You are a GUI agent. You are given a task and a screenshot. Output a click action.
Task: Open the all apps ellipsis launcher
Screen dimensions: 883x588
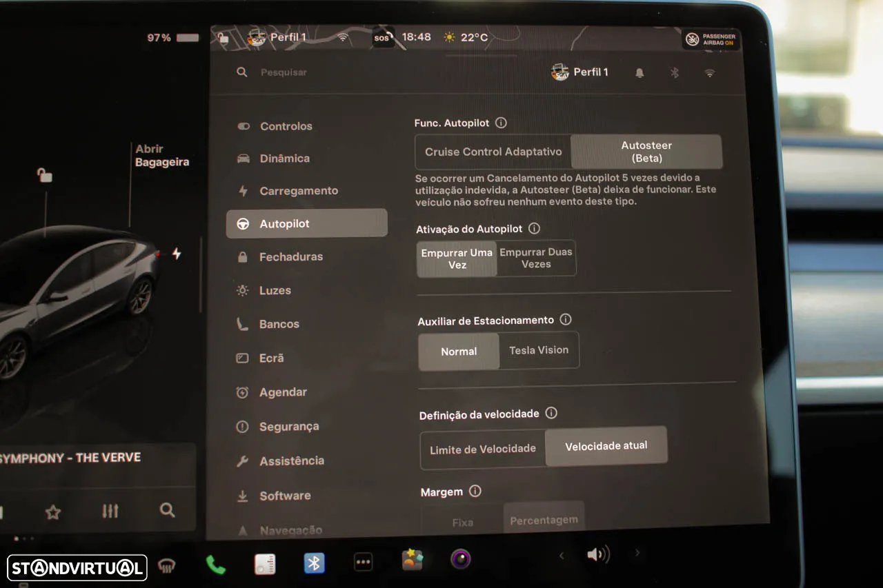364,562
